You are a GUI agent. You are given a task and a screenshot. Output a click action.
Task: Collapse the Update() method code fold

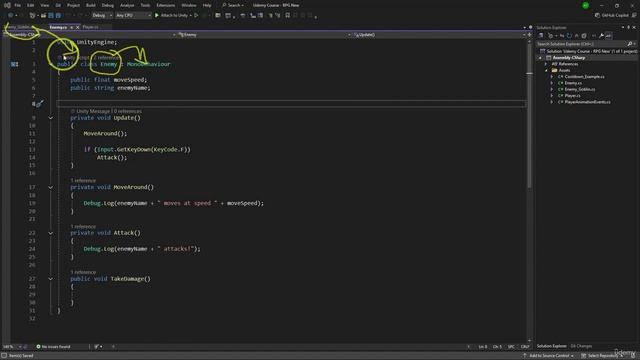coord(51,118)
